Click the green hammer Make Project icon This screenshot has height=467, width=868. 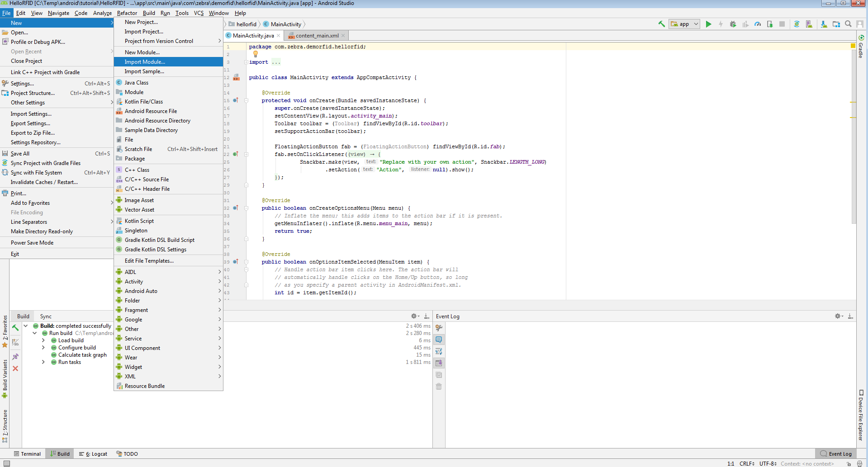tap(661, 24)
